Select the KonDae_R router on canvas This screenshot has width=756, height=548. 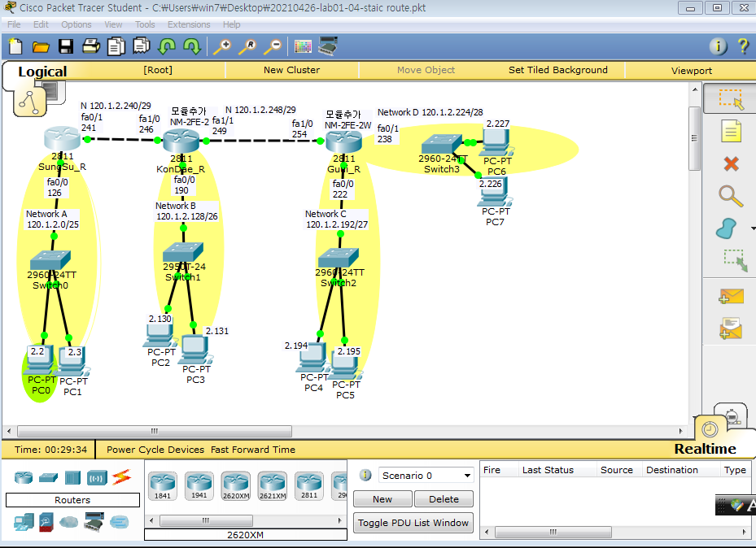[181, 141]
